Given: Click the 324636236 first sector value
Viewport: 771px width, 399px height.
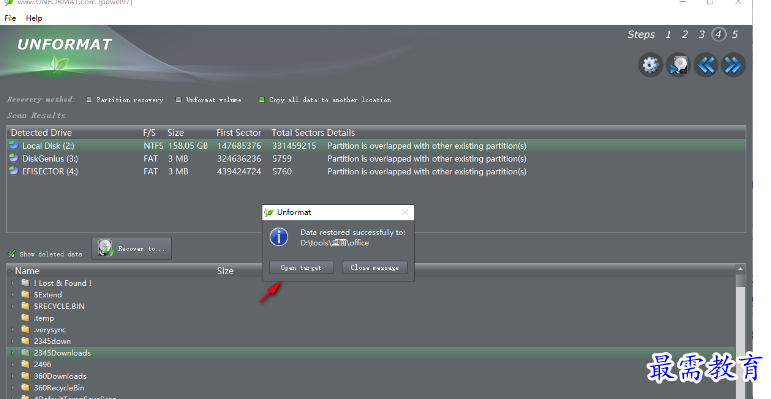Looking at the screenshot, I should 239,158.
